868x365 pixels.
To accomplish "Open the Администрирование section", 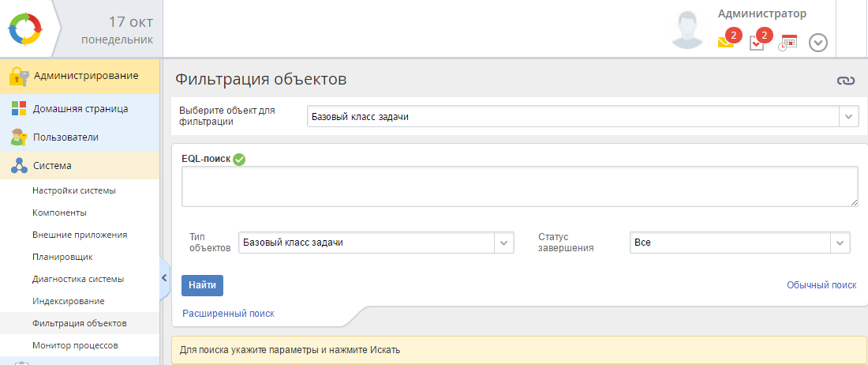I will tap(85, 76).
